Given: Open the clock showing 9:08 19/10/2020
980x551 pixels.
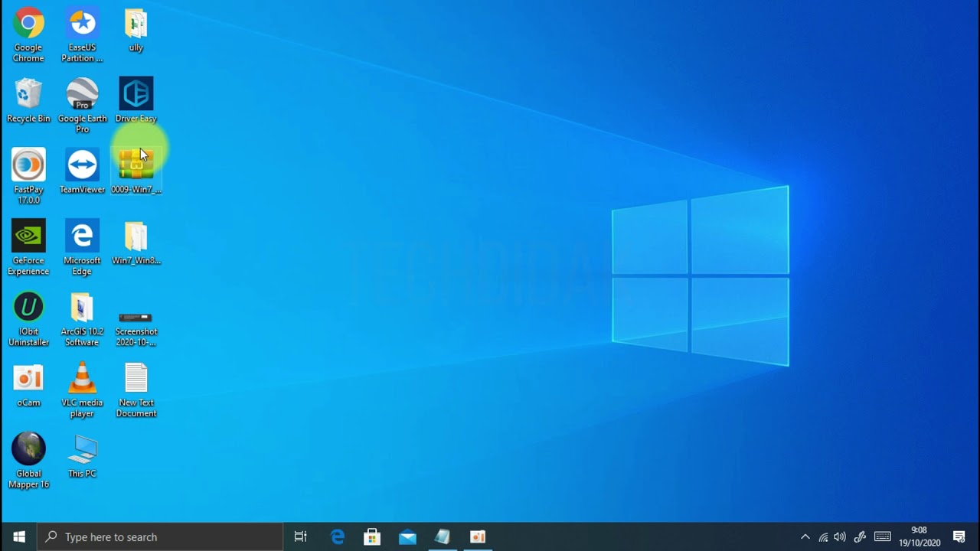Looking at the screenshot, I should [x=920, y=536].
